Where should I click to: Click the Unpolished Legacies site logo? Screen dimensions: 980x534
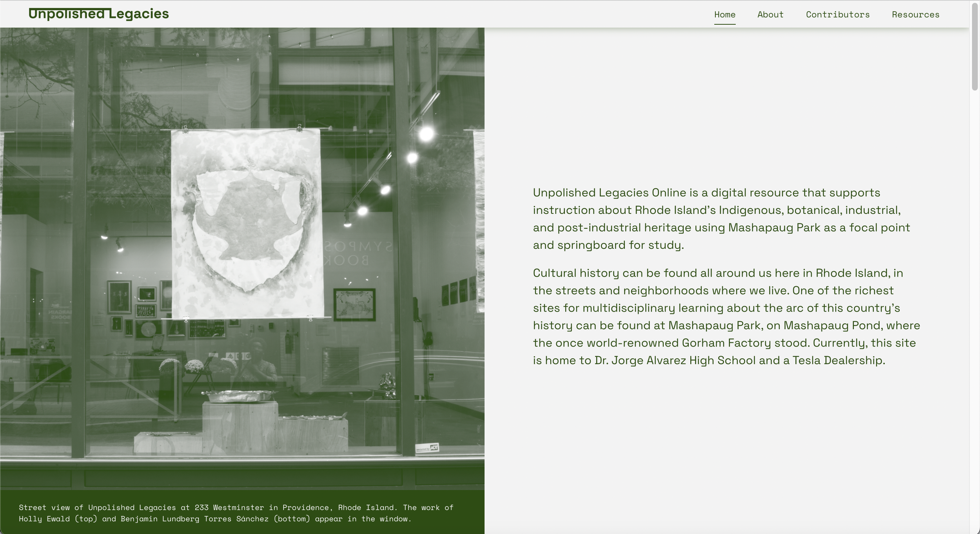click(x=98, y=14)
